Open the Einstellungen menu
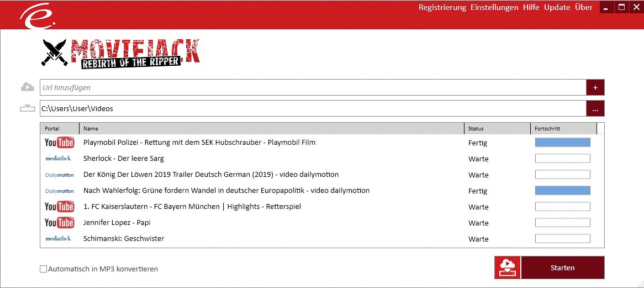This screenshot has height=288, width=644. (x=494, y=7)
